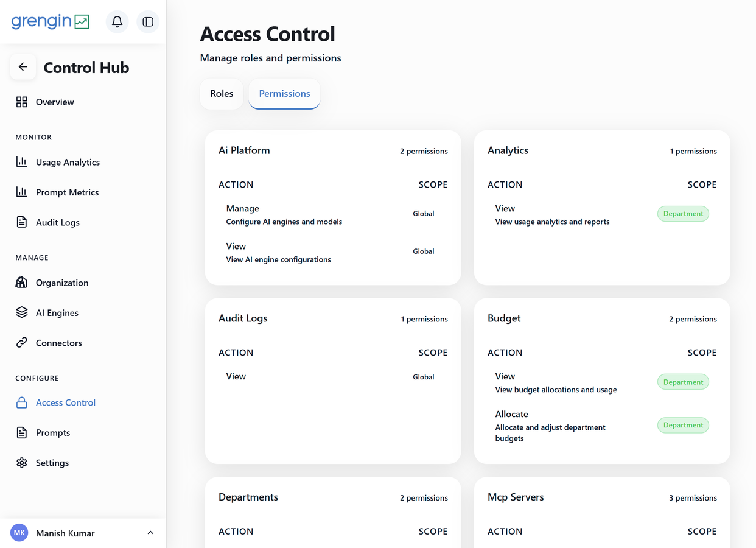Click Allocate action in Budget card

pyautogui.click(x=512, y=414)
